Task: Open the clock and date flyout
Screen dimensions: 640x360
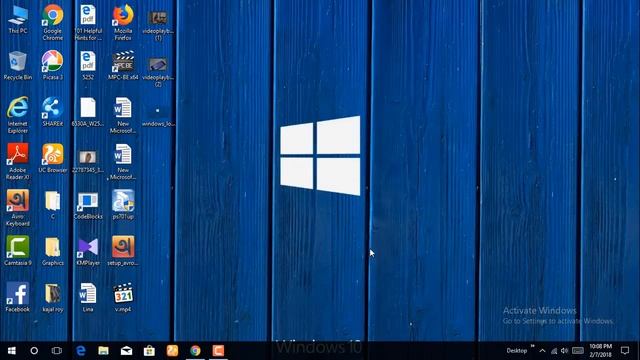Action: (x=600, y=351)
